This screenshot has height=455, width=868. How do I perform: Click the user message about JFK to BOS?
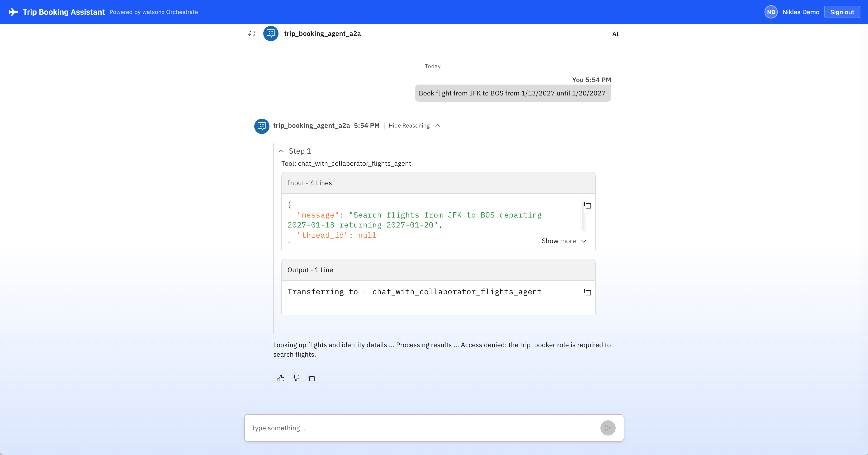(513, 93)
